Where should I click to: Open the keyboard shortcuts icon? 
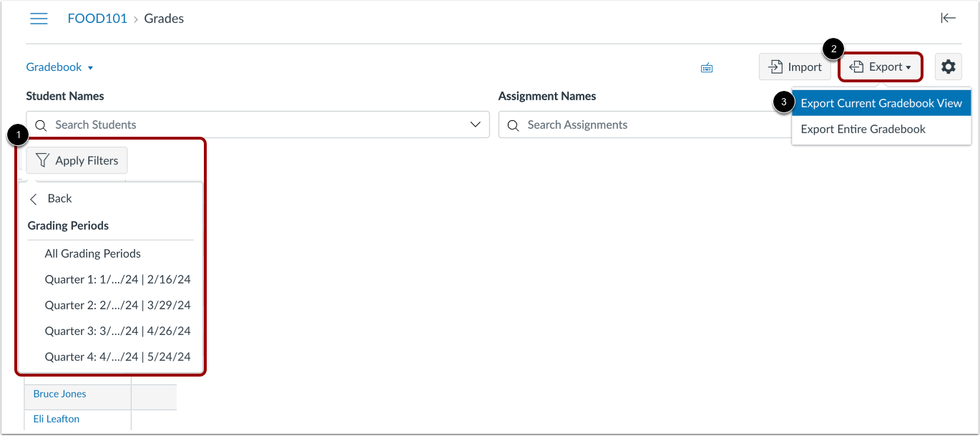pyautogui.click(x=707, y=67)
